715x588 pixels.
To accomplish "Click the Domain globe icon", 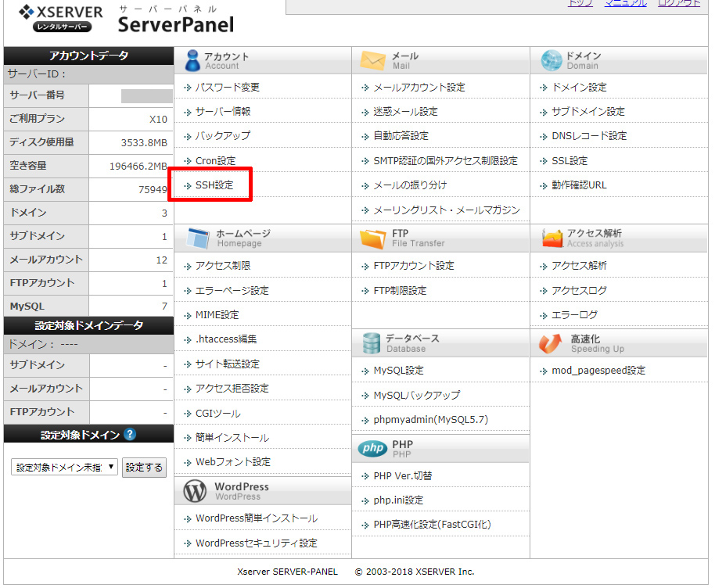I will pyautogui.click(x=552, y=60).
